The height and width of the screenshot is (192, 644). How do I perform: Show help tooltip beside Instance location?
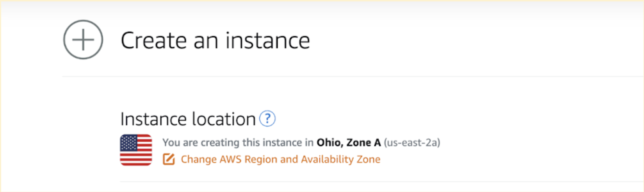point(267,118)
